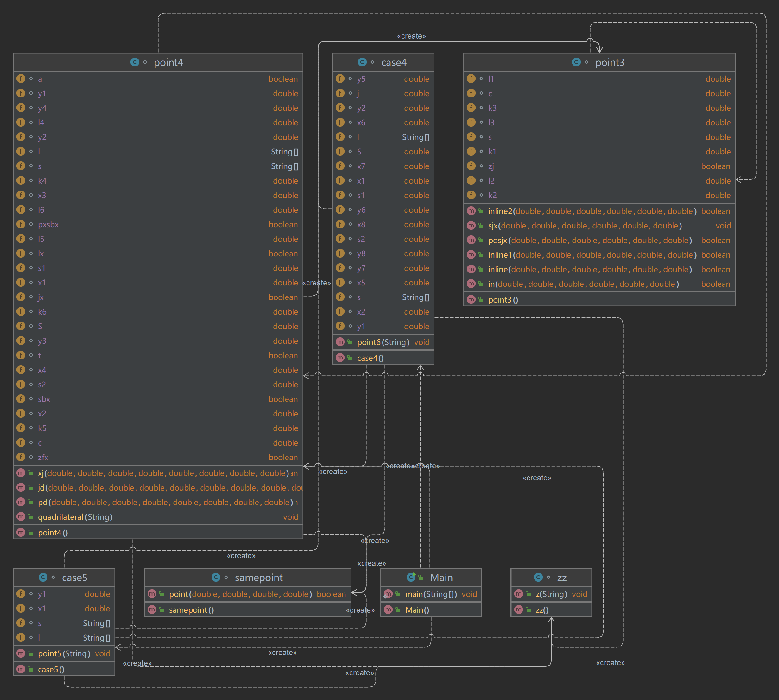Select the point(double...) method in samepoint
Screen dimensions: 779x700
tap(248, 594)
